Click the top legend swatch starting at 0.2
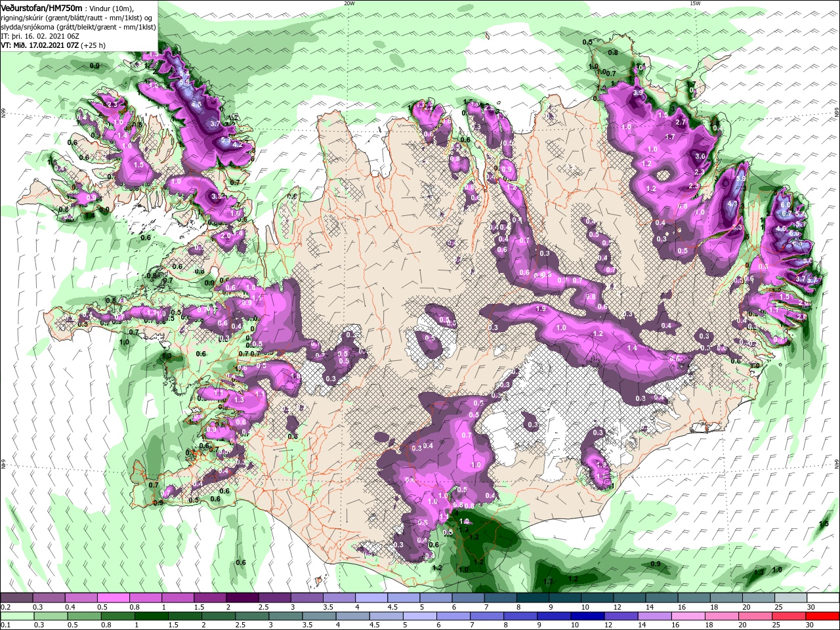Screen dimensions: 840x630 16,598
